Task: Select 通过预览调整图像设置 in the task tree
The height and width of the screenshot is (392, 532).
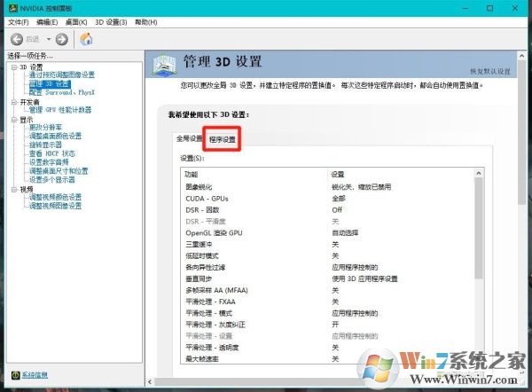Action: tap(62, 74)
